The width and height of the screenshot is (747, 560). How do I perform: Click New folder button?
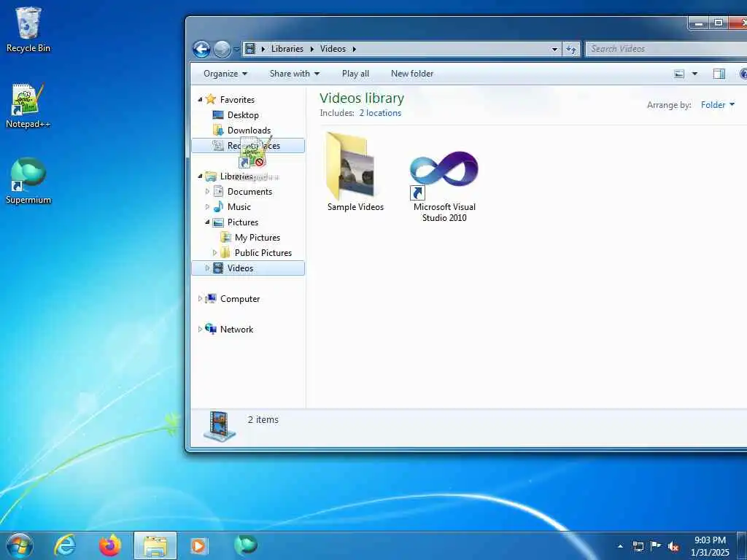click(412, 74)
